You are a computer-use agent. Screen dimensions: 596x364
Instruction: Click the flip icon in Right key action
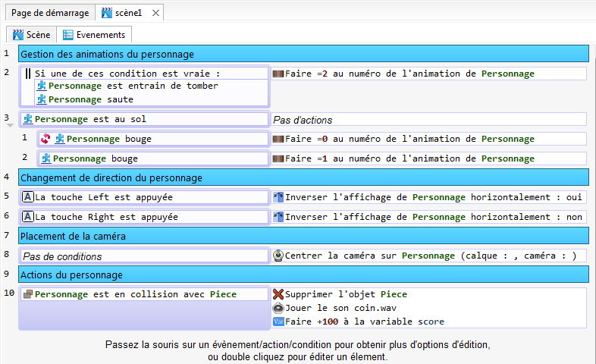pyautogui.click(x=278, y=217)
